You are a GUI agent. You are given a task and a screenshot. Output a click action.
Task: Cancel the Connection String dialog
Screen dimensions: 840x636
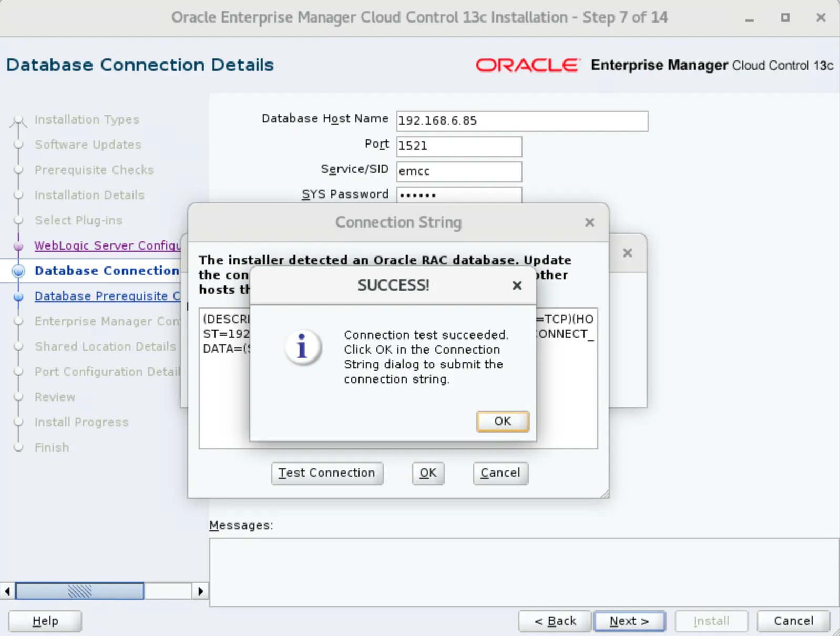click(500, 473)
